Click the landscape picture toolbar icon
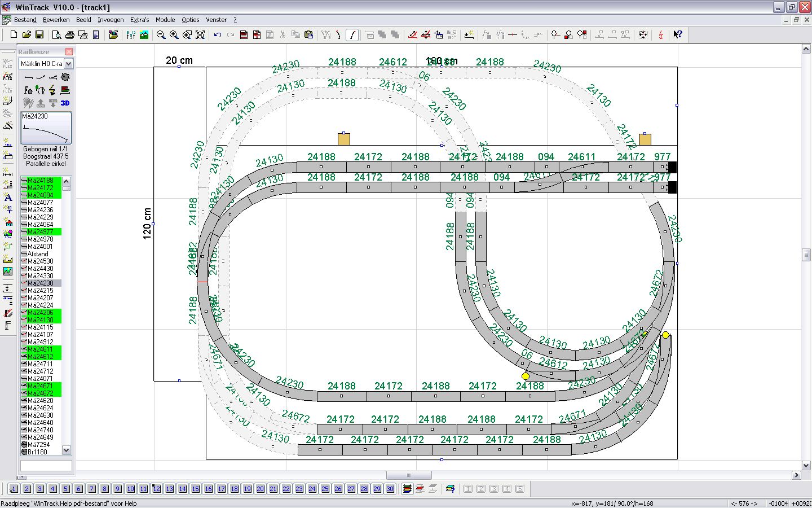The image size is (812, 508). [x=144, y=35]
